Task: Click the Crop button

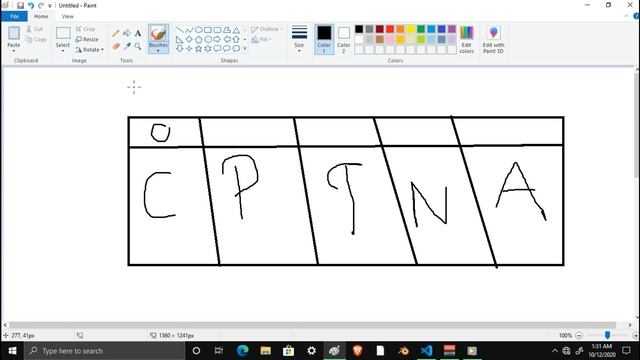Action: click(x=85, y=29)
